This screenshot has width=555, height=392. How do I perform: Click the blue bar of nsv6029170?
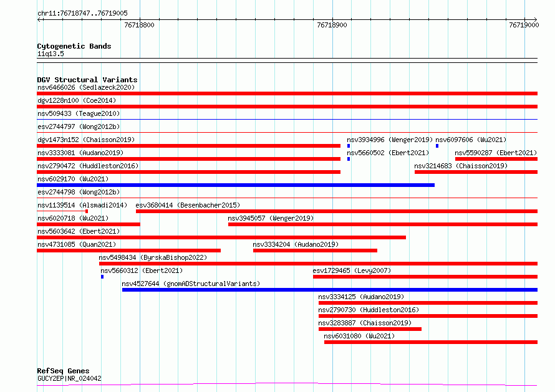(236, 185)
